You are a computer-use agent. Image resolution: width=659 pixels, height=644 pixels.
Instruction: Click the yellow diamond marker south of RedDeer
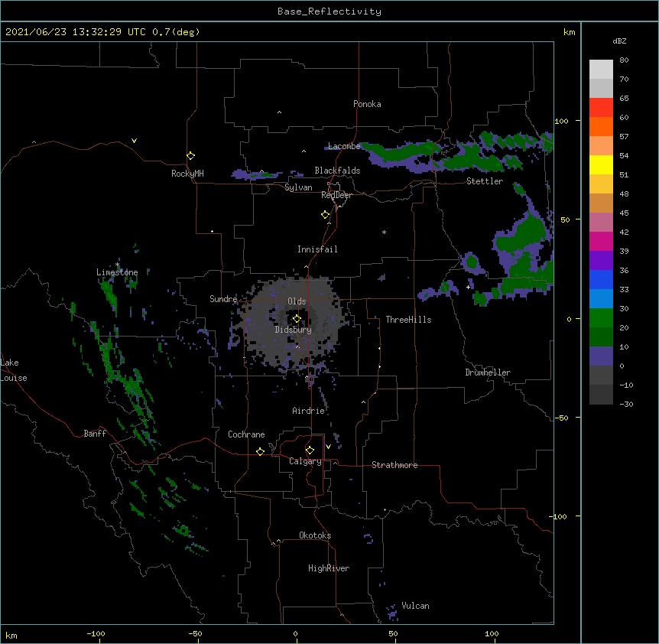(325, 214)
